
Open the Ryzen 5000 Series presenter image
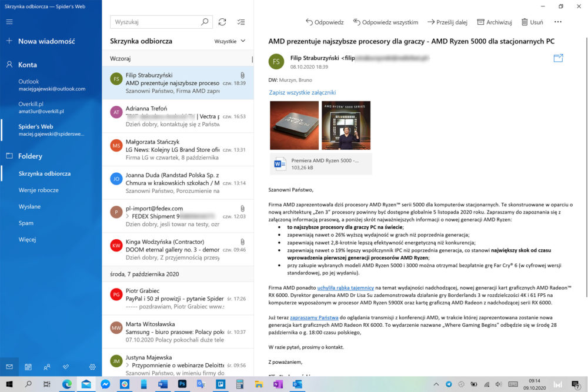click(x=346, y=125)
